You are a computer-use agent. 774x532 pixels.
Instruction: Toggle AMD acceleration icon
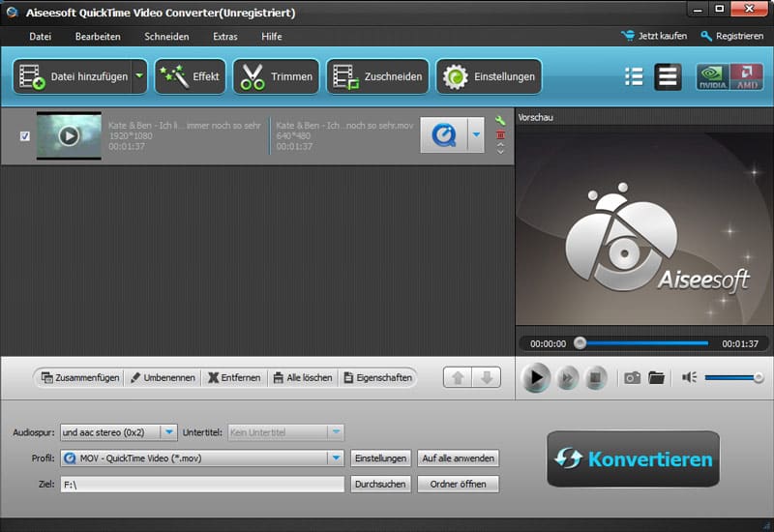747,77
